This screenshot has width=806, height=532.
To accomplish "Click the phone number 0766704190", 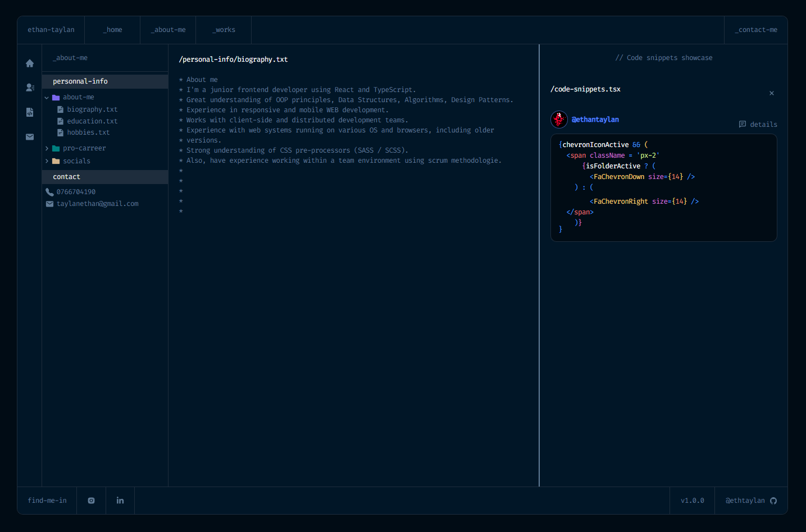I will coord(76,192).
